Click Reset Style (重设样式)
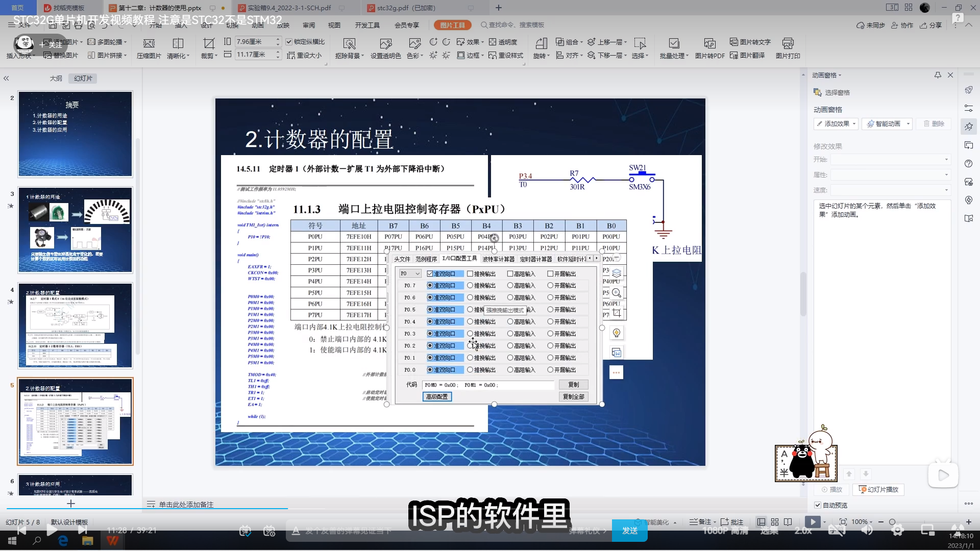This screenshot has height=551, width=980. (505, 55)
